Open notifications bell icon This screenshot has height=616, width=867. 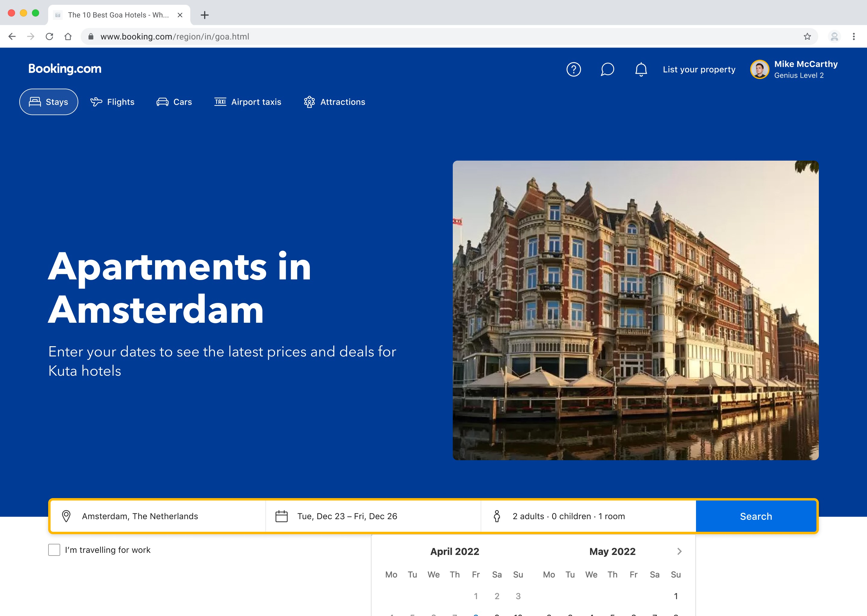(641, 69)
